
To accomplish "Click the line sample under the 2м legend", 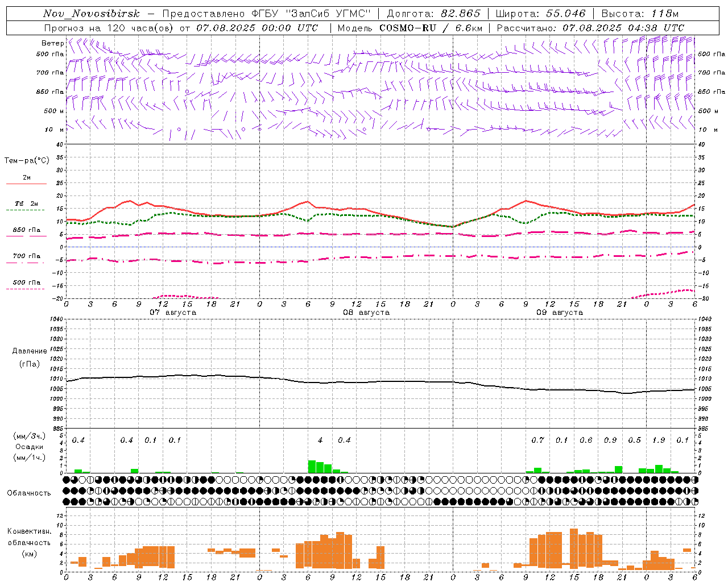I will pyautogui.click(x=26, y=184).
